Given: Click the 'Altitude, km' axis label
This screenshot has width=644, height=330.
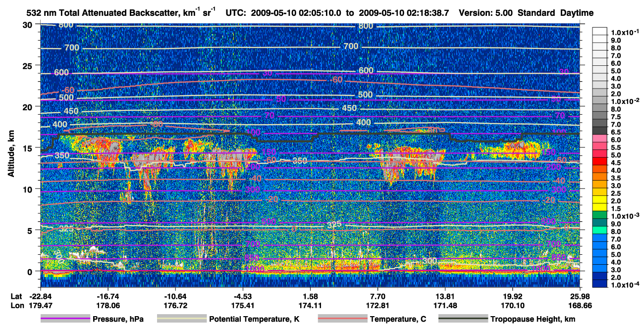Looking at the screenshot, I should click(11, 154).
